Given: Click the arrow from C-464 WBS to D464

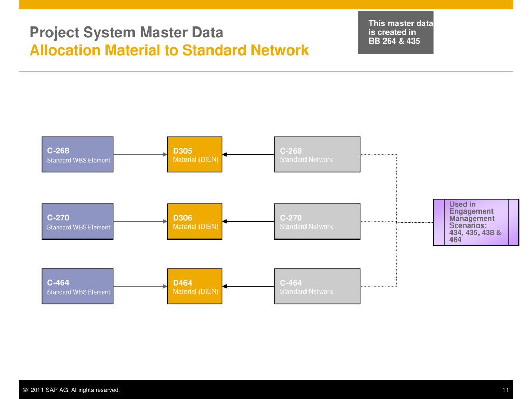Looking at the screenshot, I should [x=140, y=286].
